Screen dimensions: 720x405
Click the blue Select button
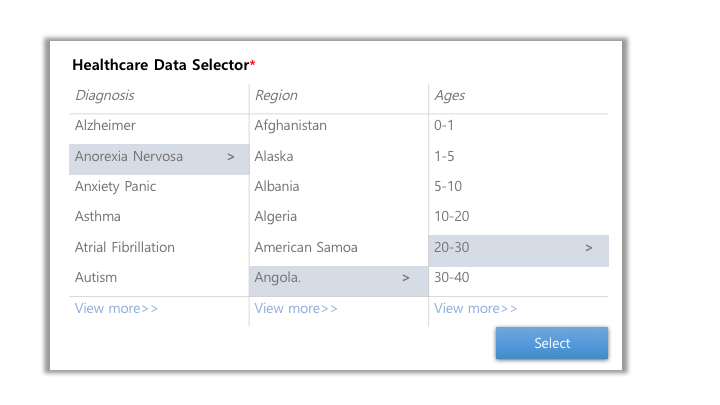click(552, 343)
